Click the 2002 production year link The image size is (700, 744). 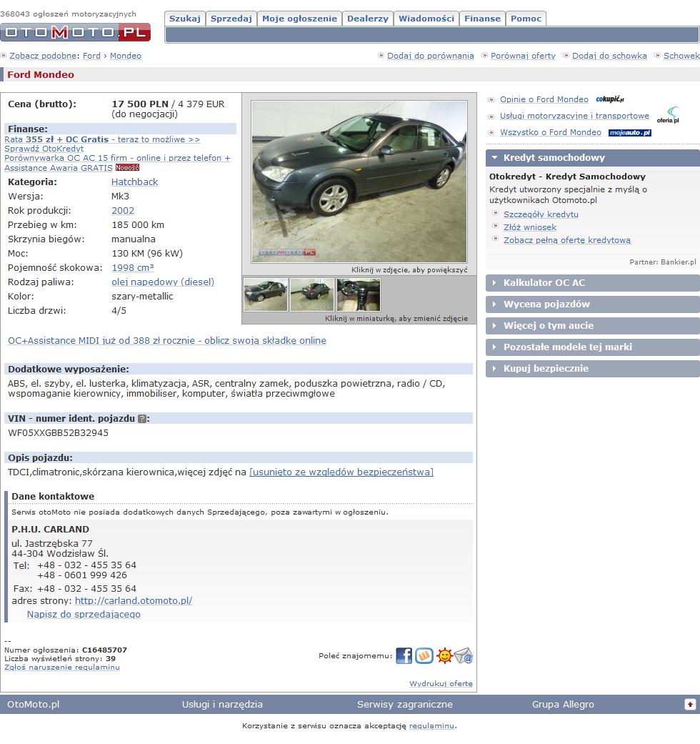click(x=123, y=211)
